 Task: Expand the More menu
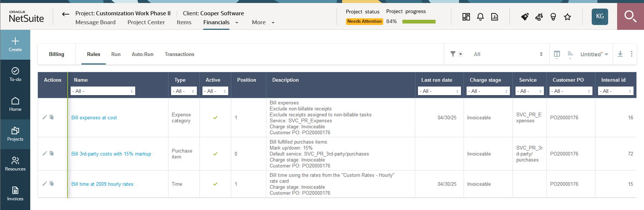pyautogui.click(x=263, y=22)
